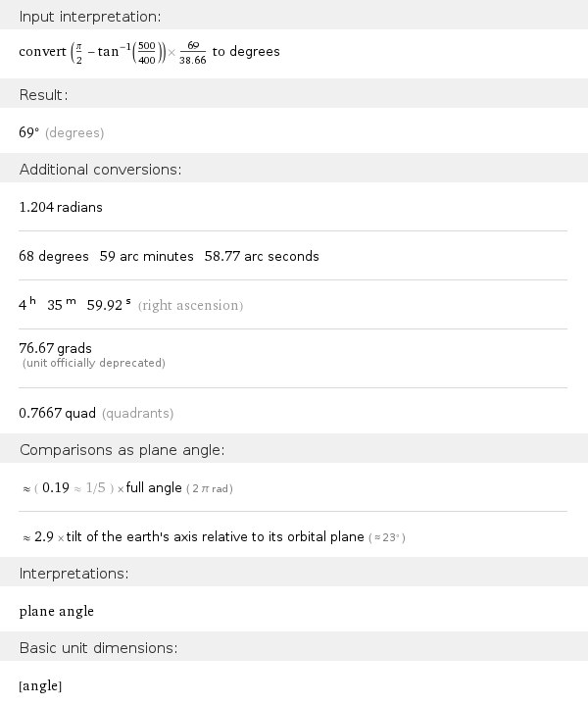Select the plane angle interpretation text

coord(57,611)
